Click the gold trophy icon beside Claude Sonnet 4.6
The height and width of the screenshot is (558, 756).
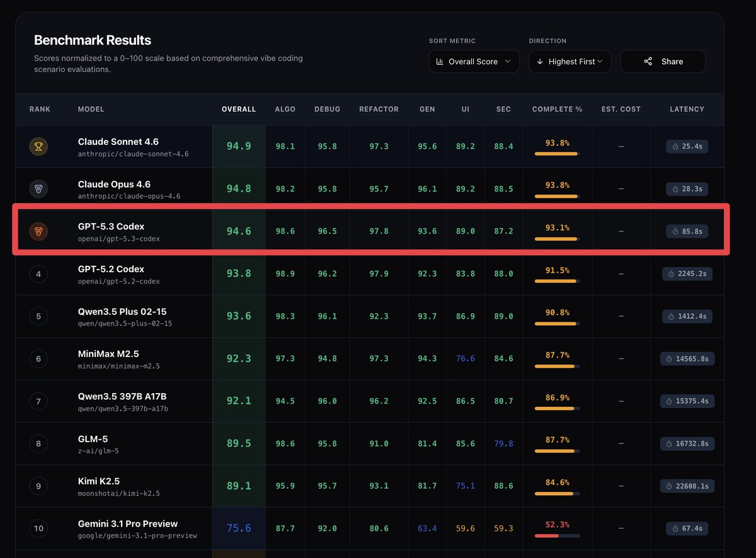click(38, 146)
